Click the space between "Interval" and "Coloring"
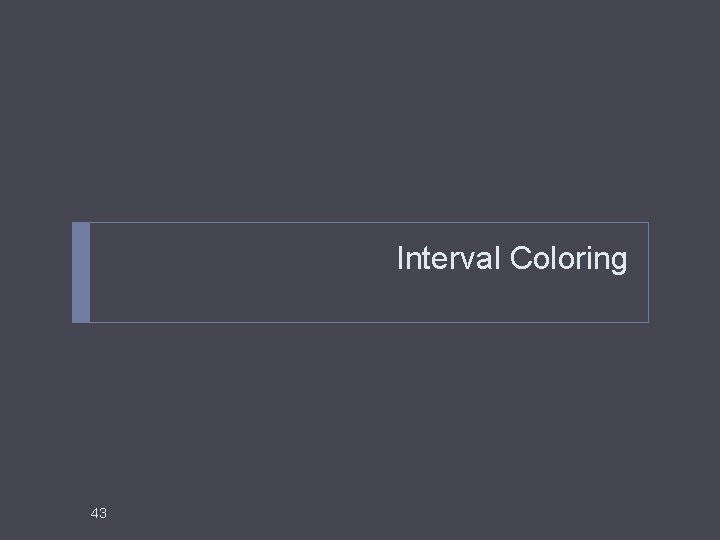720x540 pixels. 504,259
